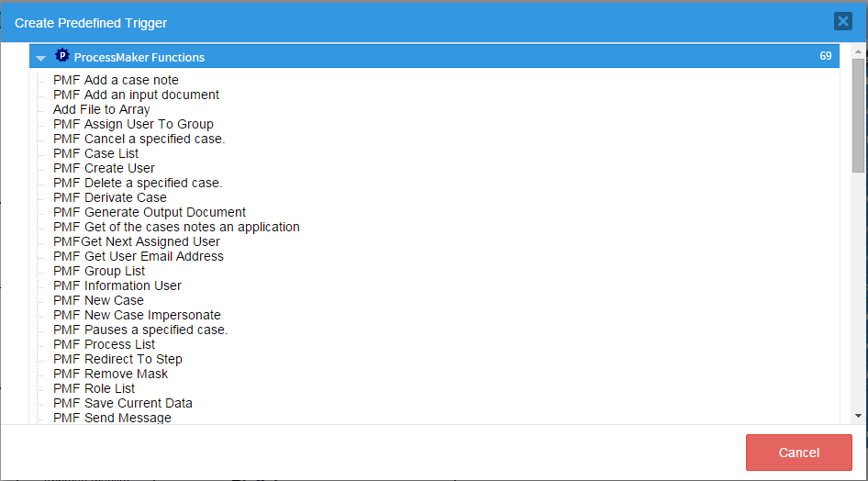This screenshot has height=481, width=868.
Task: Open PMF Cancel a specified case
Action: click(139, 139)
